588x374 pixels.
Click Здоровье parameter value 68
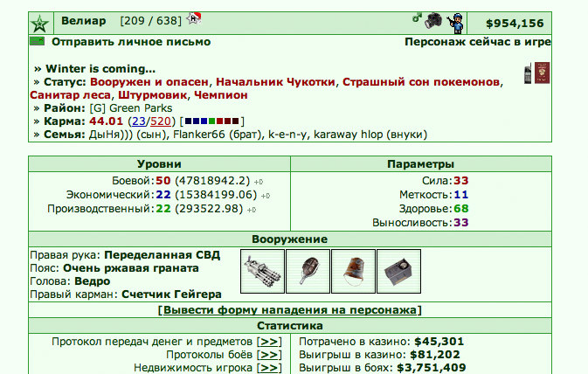click(461, 209)
